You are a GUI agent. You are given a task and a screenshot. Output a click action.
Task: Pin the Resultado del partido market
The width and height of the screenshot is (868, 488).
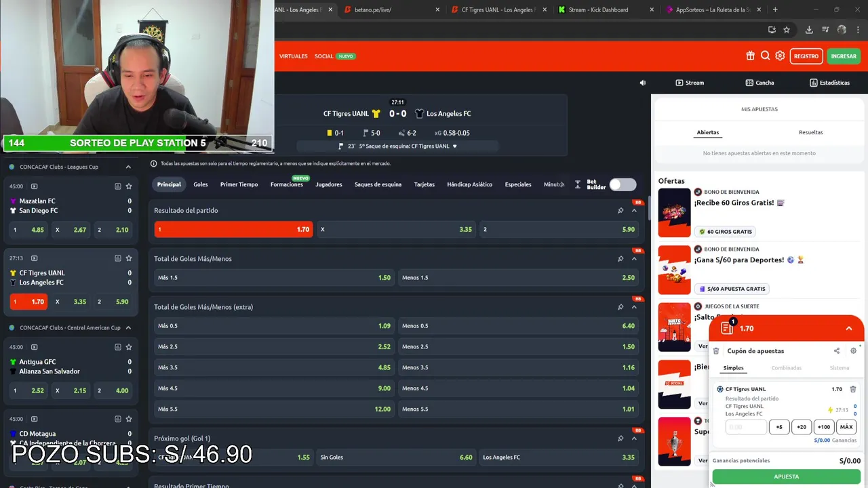point(620,211)
